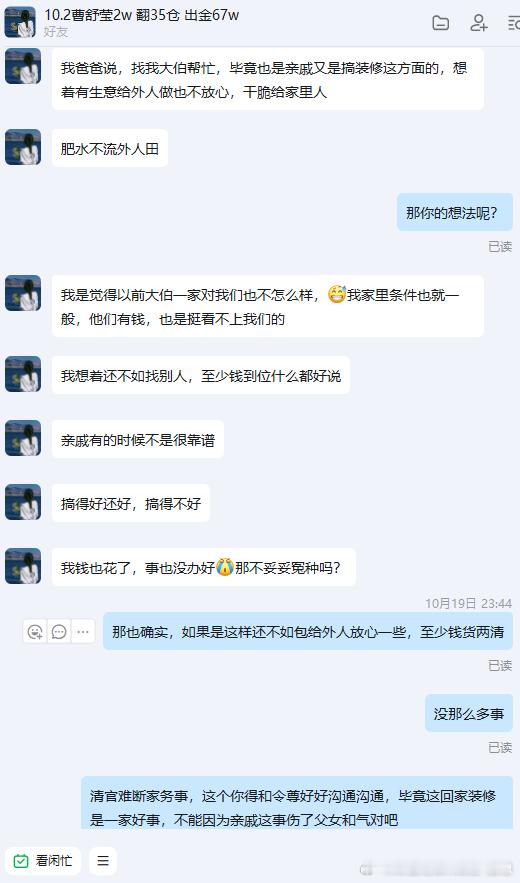Viewport: 520px width, 883px height.
Task: Click the 好友 label under the chat title
Action: click(56, 32)
